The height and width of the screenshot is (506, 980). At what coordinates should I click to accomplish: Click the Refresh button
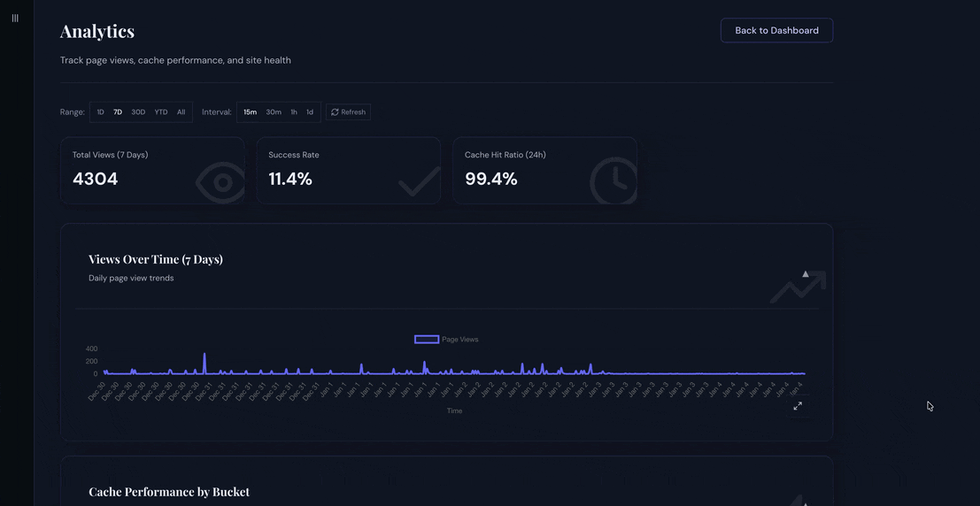[x=348, y=112]
